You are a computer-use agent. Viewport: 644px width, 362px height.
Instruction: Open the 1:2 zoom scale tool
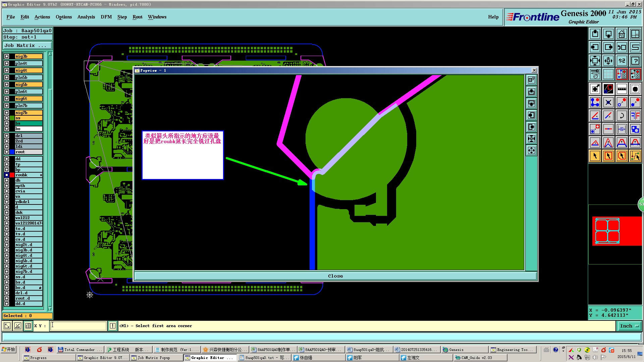coord(622,61)
